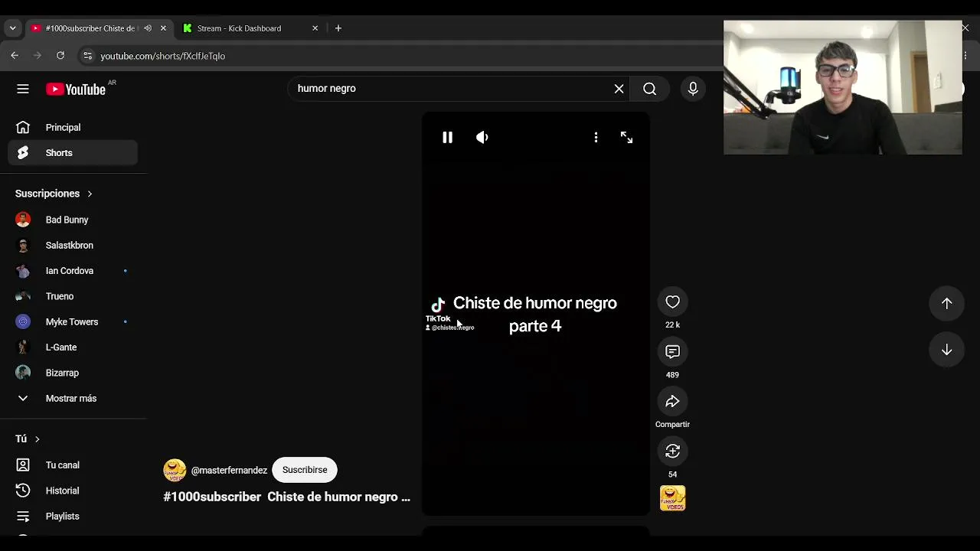Start voice search with microphone
The height and width of the screenshot is (551, 980).
click(x=693, y=89)
